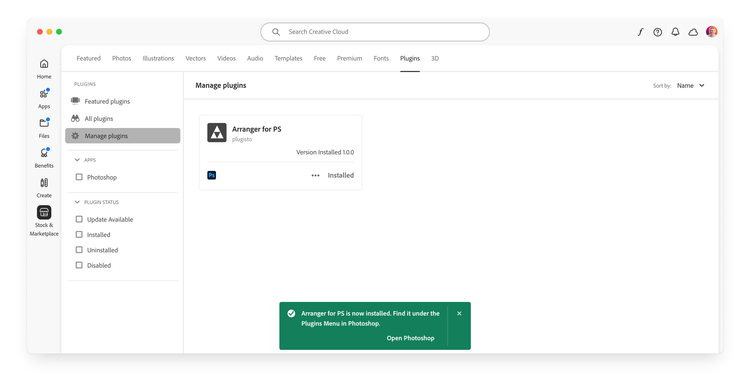Focus the Search Creative Cloud field
Screen dimensions: 750x389
pyautogui.click(x=375, y=32)
